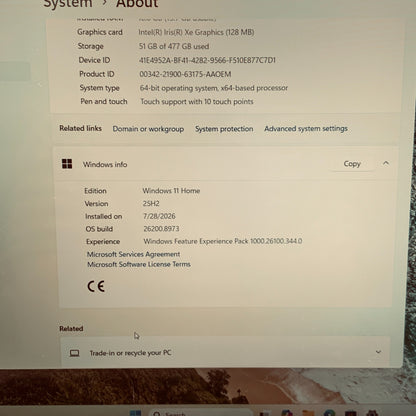The height and width of the screenshot is (416, 416).
Task: Open System protection link
Action: point(224,129)
